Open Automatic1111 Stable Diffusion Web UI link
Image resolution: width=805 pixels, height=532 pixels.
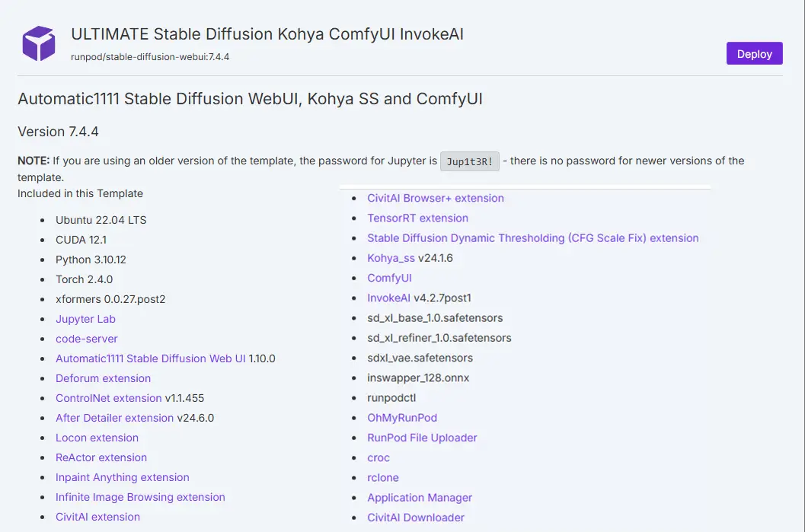(x=151, y=358)
